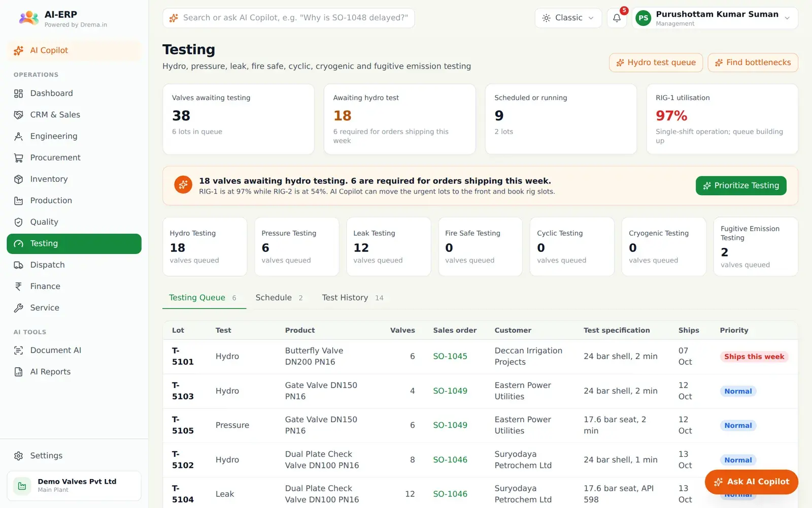Select the Leak Testing card
This screenshot has width=812, height=508.
[388, 247]
